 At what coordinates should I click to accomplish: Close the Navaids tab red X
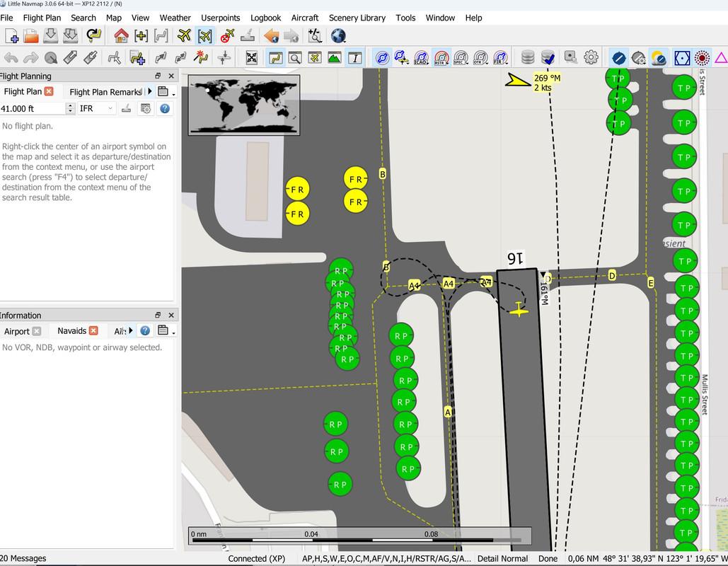click(93, 330)
